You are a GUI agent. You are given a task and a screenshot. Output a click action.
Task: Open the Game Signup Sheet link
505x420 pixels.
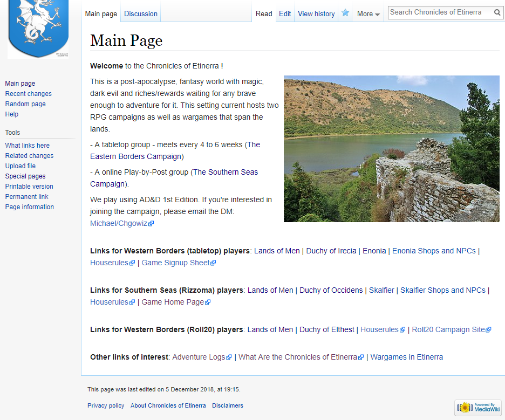click(179, 263)
